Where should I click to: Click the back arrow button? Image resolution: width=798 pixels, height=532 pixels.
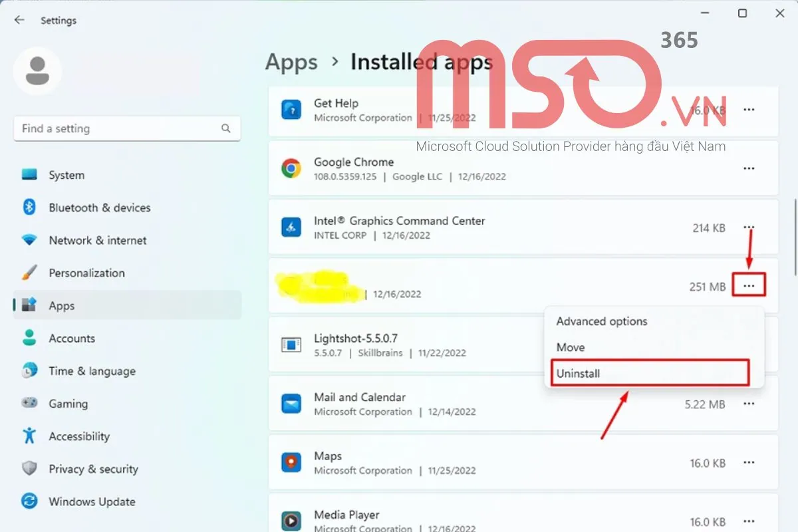[x=19, y=20]
